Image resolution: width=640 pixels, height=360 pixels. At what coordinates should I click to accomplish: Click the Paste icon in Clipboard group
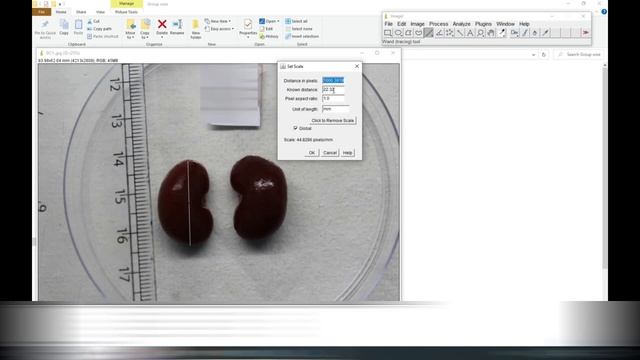coord(78,24)
